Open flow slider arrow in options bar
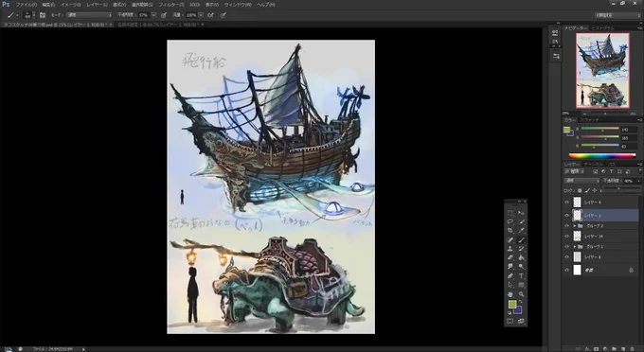 201,15
